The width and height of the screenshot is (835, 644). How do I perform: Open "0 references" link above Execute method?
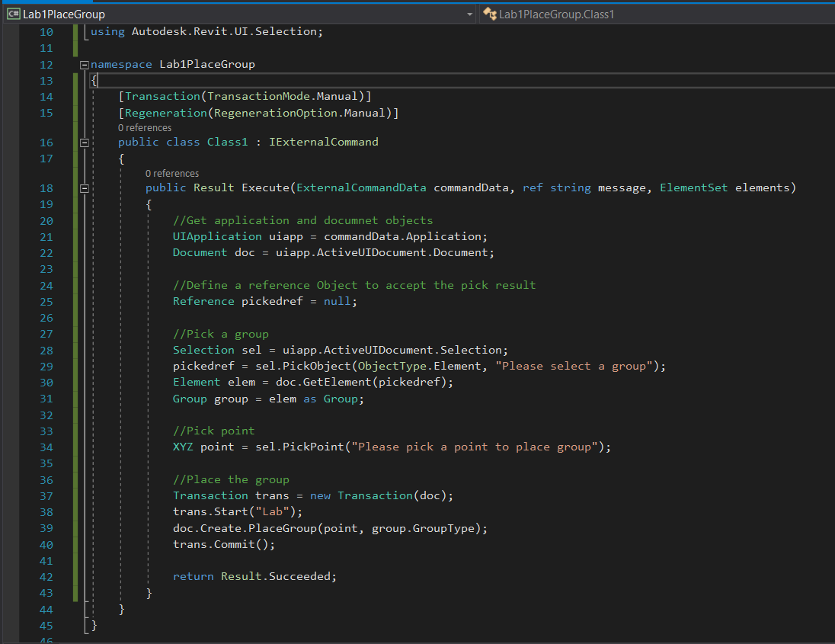tap(172, 174)
